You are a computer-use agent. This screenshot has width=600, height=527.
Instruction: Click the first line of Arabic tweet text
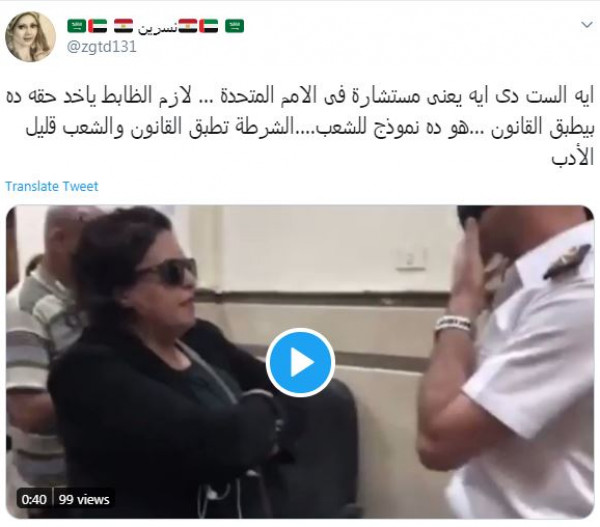[300, 96]
